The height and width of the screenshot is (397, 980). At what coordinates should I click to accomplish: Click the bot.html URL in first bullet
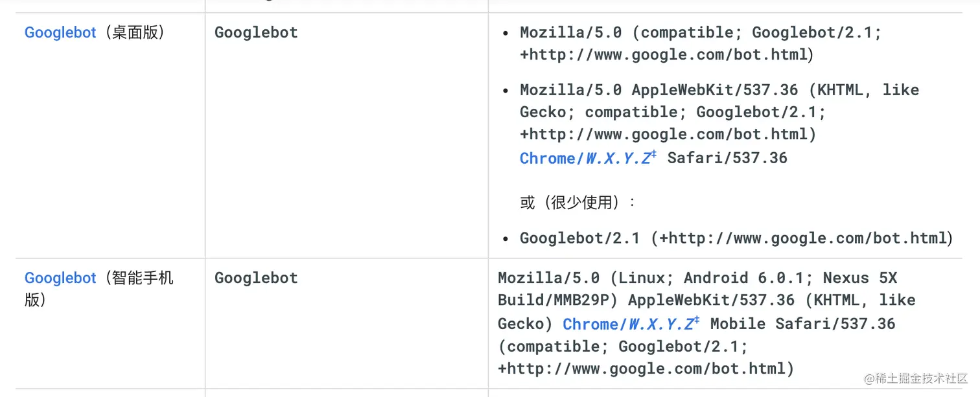pyautogui.click(x=666, y=54)
